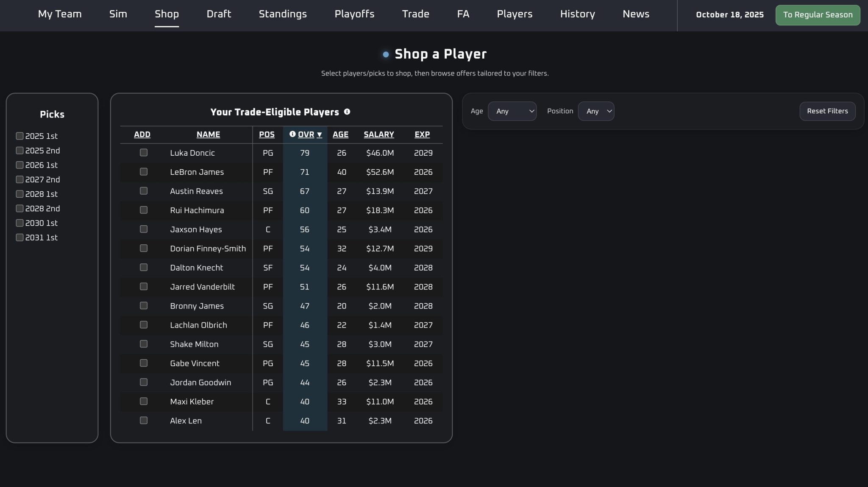The width and height of the screenshot is (868, 487).
Task: Open the Age filter dropdown
Action: pos(512,111)
